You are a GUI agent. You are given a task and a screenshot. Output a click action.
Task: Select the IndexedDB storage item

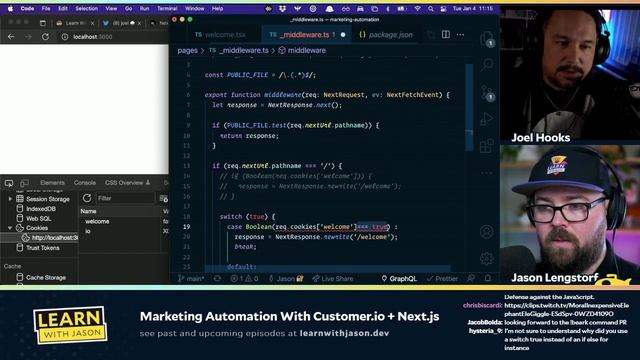click(41, 209)
